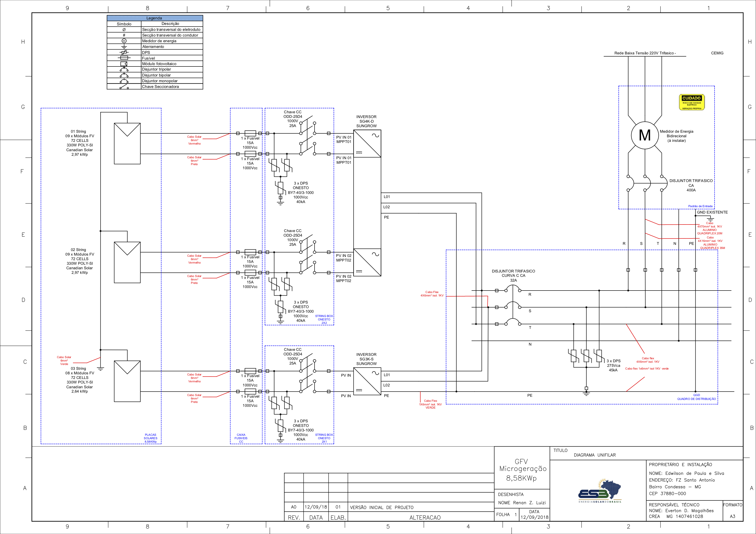Click VERSÃO INICIAL DE PROJETO revision entry

coord(382,507)
